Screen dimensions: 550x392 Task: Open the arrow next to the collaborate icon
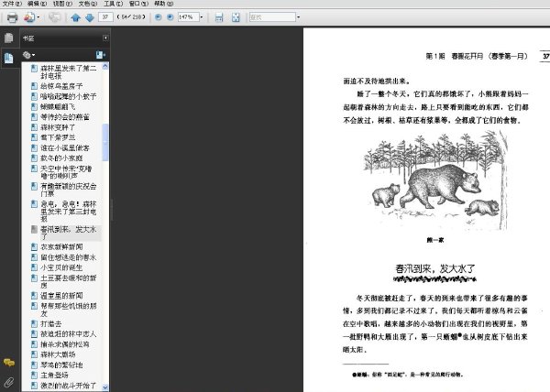click(x=38, y=17)
